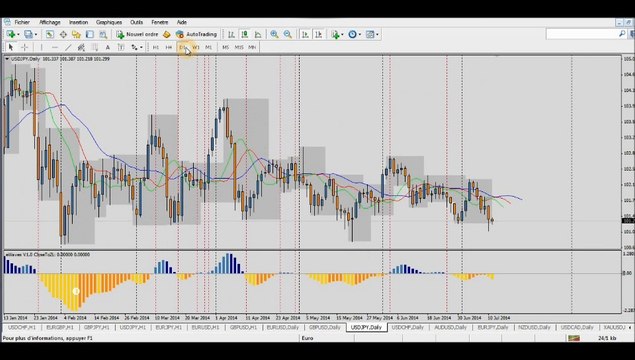Select the Crosshair tool
Screen dimensions: 635x360
[x=24, y=47]
